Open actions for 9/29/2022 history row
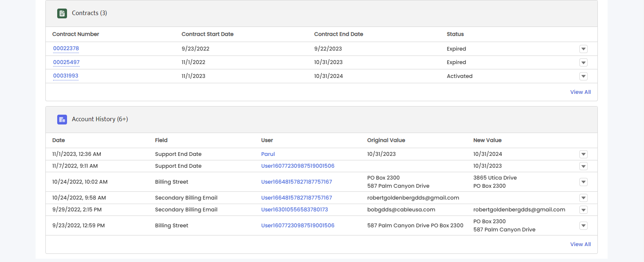 point(584,210)
